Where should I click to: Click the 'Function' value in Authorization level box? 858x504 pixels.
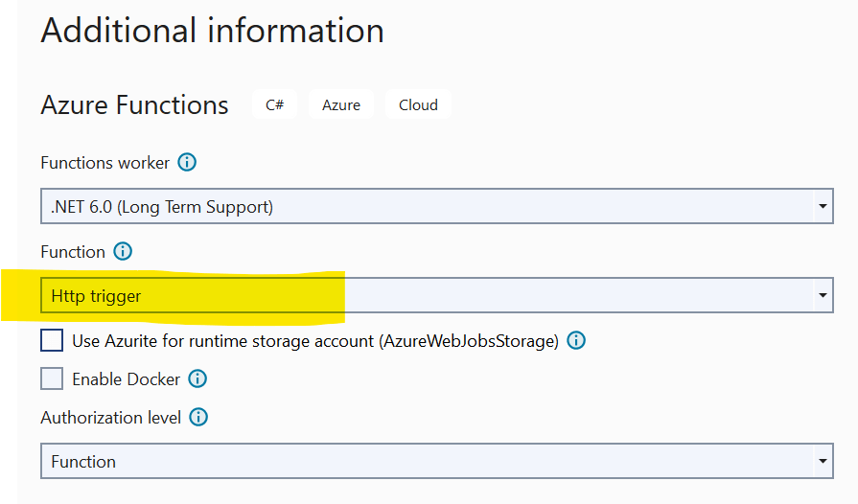83,462
